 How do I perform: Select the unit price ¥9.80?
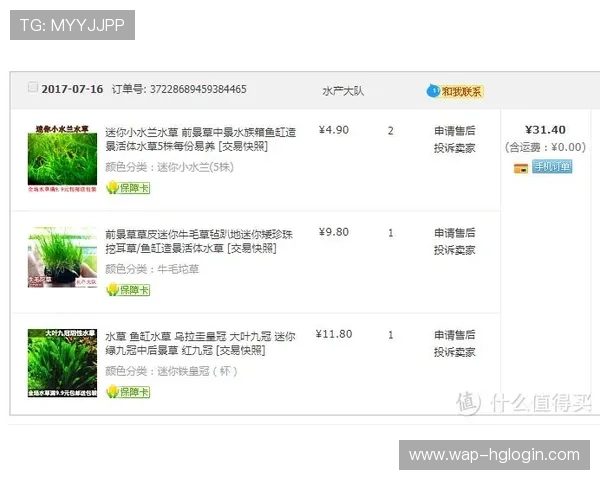pos(334,232)
